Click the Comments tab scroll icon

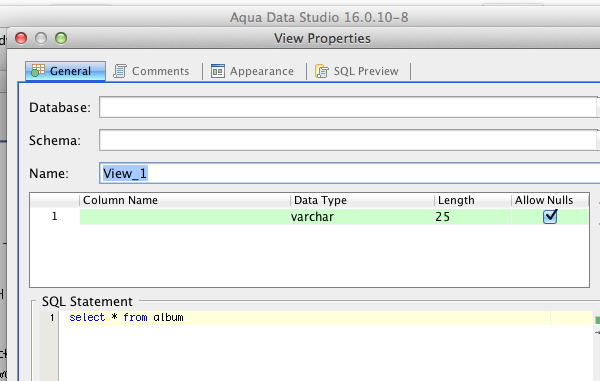coord(120,71)
